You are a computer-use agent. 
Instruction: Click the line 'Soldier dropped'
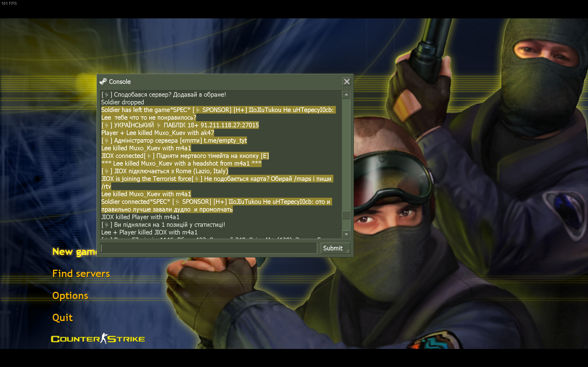(x=123, y=102)
